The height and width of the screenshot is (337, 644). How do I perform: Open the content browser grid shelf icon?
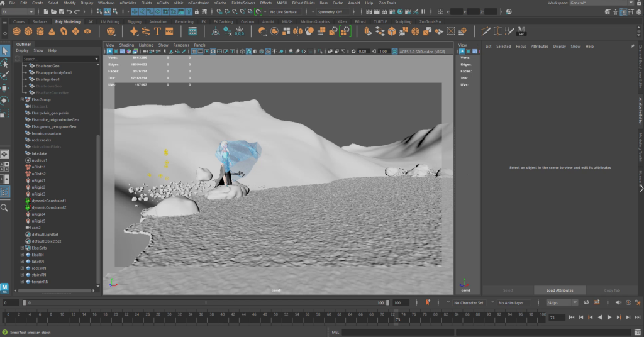192,31
